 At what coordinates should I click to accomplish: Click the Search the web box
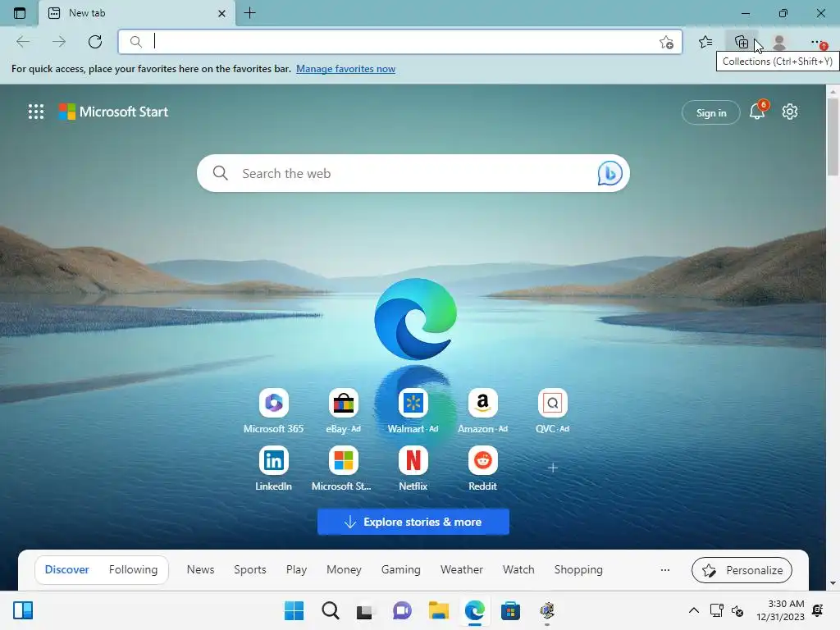point(413,173)
